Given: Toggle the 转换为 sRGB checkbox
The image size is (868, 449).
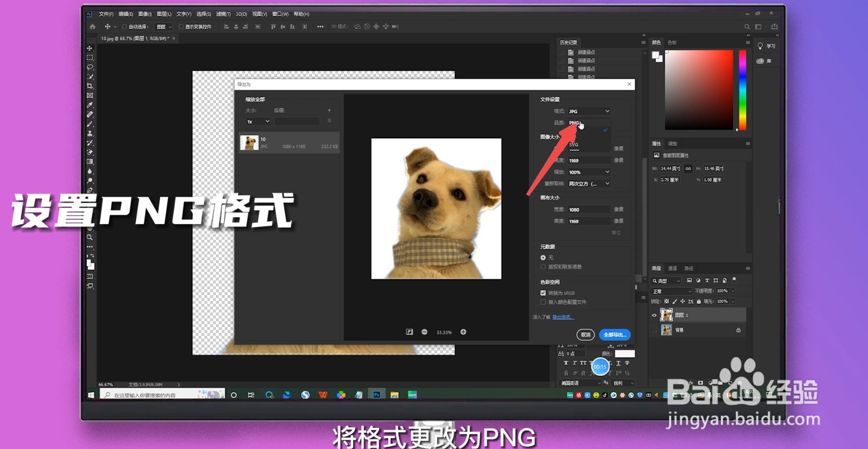Looking at the screenshot, I should click(543, 293).
